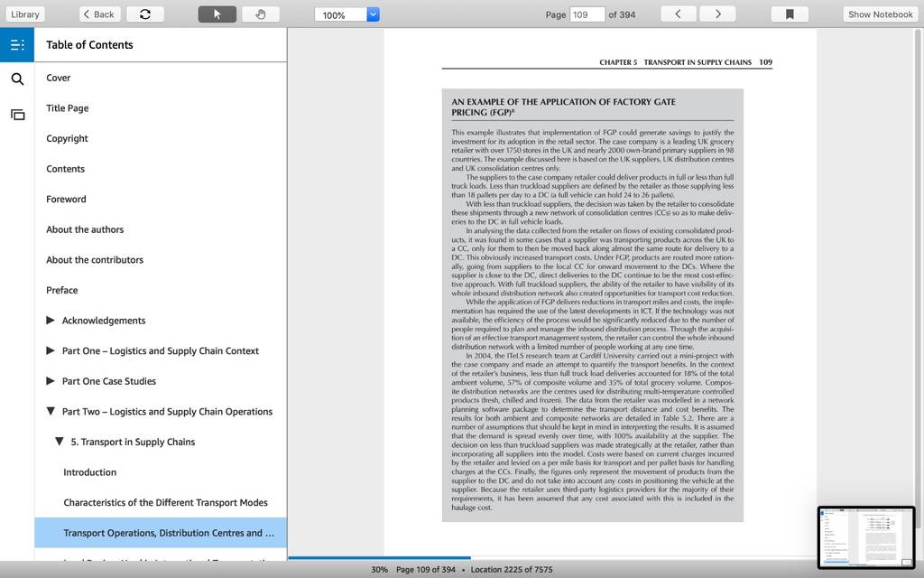Click the page number input field

tap(587, 14)
